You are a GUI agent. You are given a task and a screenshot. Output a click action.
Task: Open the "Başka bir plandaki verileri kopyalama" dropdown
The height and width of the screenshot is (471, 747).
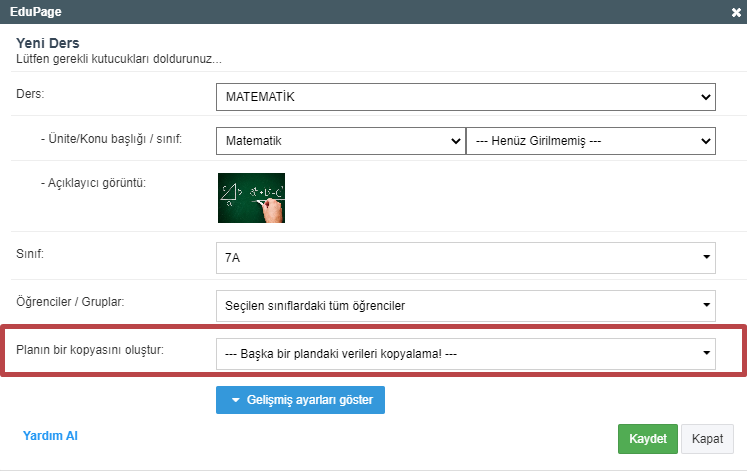(x=465, y=352)
